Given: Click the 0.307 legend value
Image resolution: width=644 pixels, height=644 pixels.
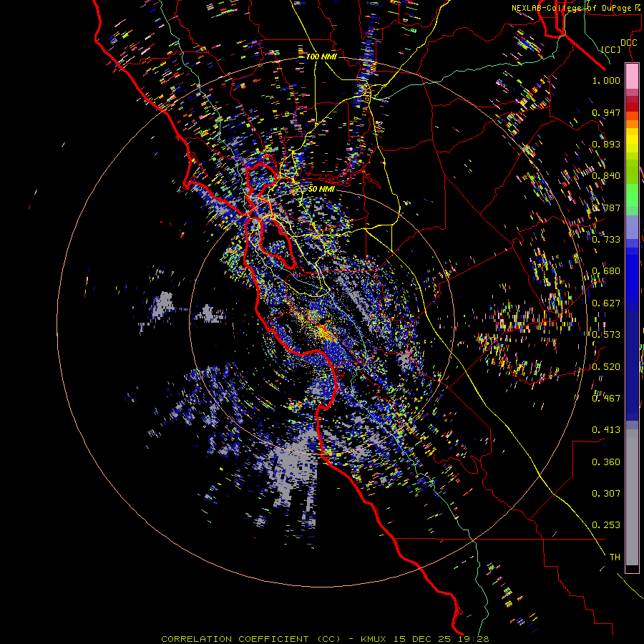Looking at the screenshot, I should tap(606, 494).
